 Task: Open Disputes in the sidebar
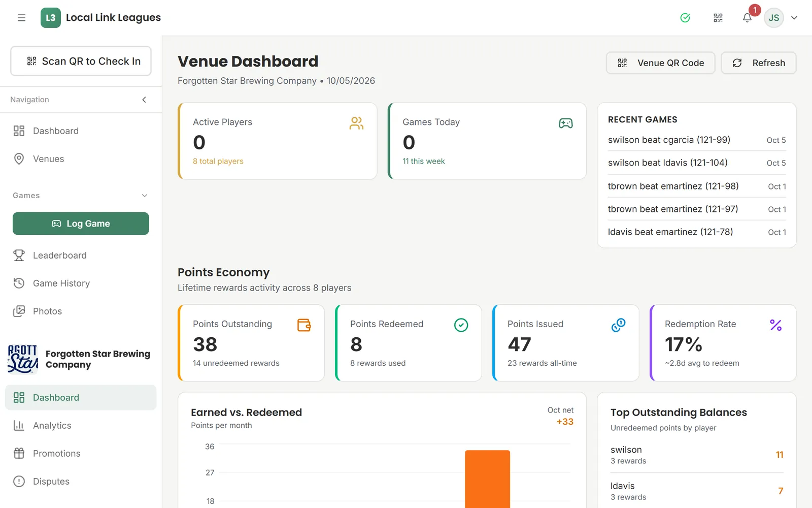(81, 482)
